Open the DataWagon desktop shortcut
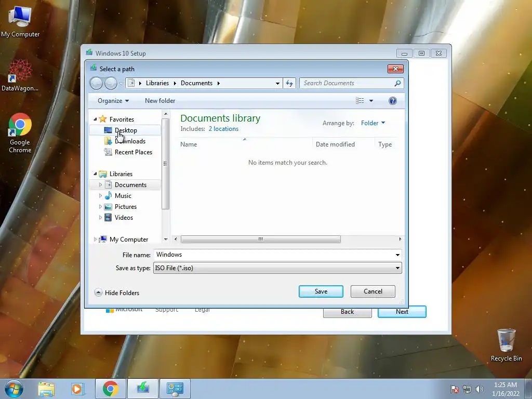The height and width of the screenshot is (399, 532). pyautogui.click(x=20, y=75)
